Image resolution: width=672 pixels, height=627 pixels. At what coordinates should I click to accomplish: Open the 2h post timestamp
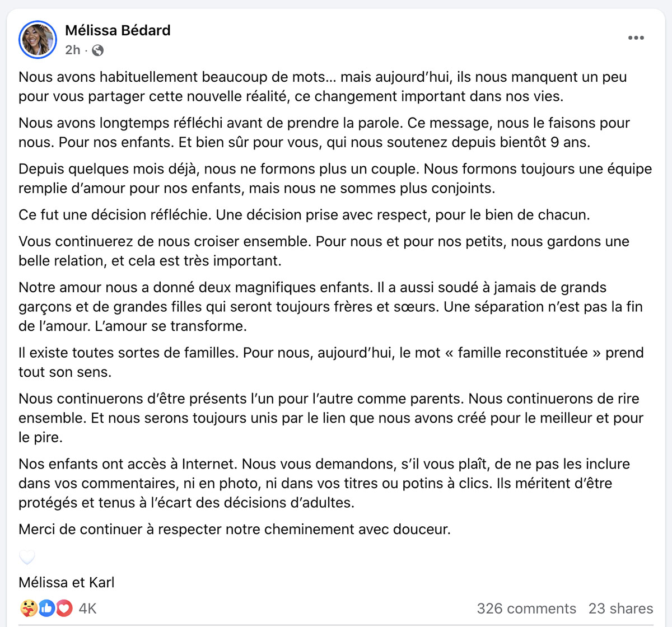(73, 50)
